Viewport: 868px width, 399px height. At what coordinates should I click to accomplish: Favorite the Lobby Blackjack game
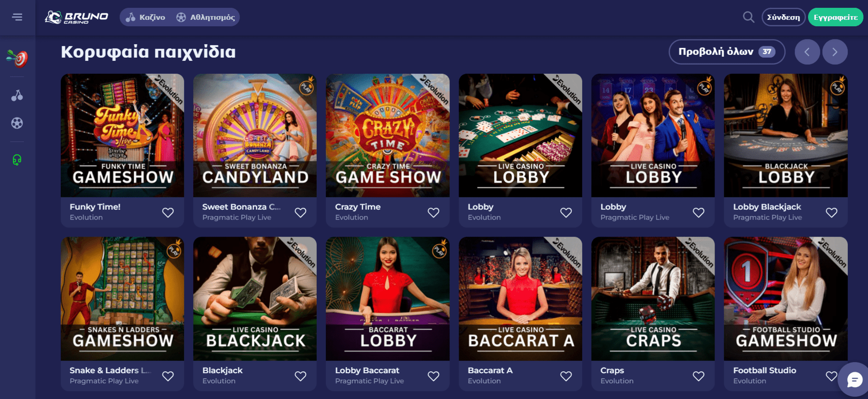(x=832, y=213)
